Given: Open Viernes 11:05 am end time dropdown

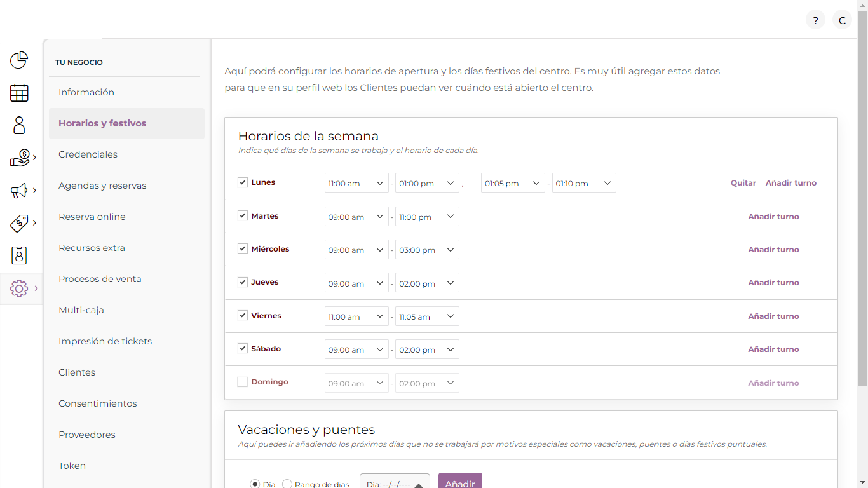Looking at the screenshot, I should pos(427,316).
